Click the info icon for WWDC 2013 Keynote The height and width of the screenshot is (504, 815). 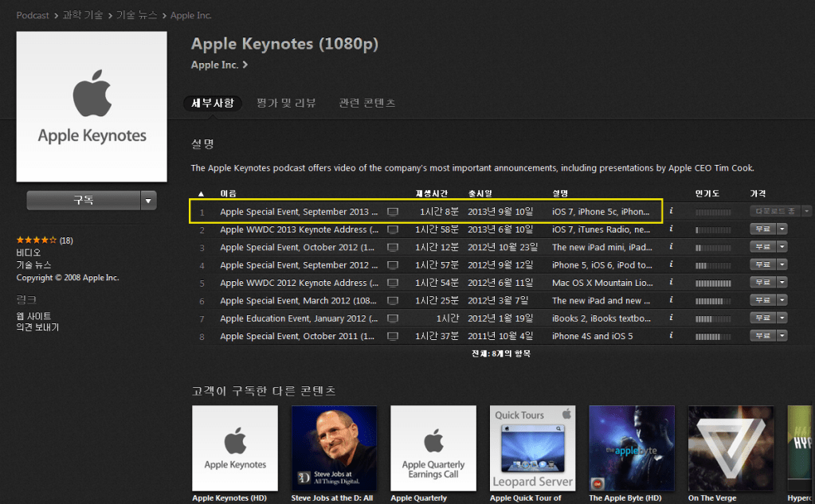(671, 229)
